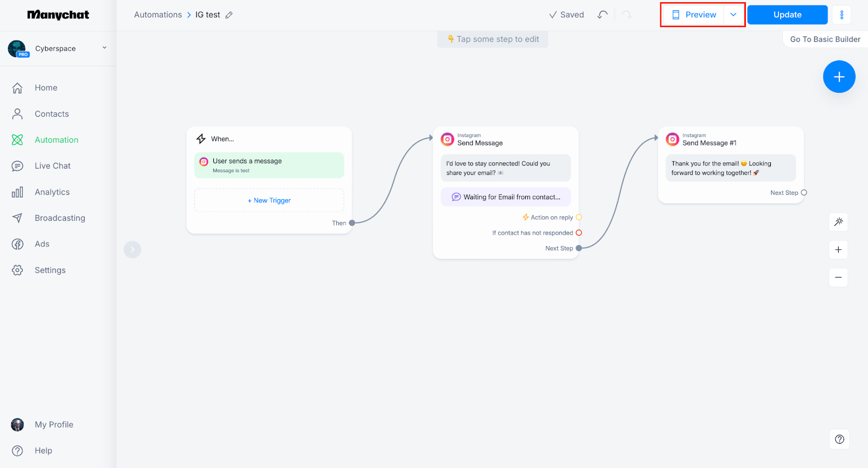Edit flow name with pencil icon
Viewport: 868px width, 468px height.
[x=229, y=15]
